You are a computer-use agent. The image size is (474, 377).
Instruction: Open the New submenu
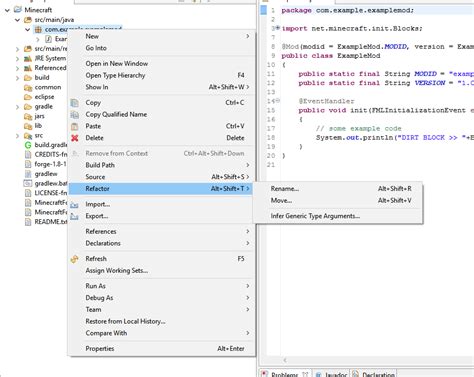[x=162, y=36]
